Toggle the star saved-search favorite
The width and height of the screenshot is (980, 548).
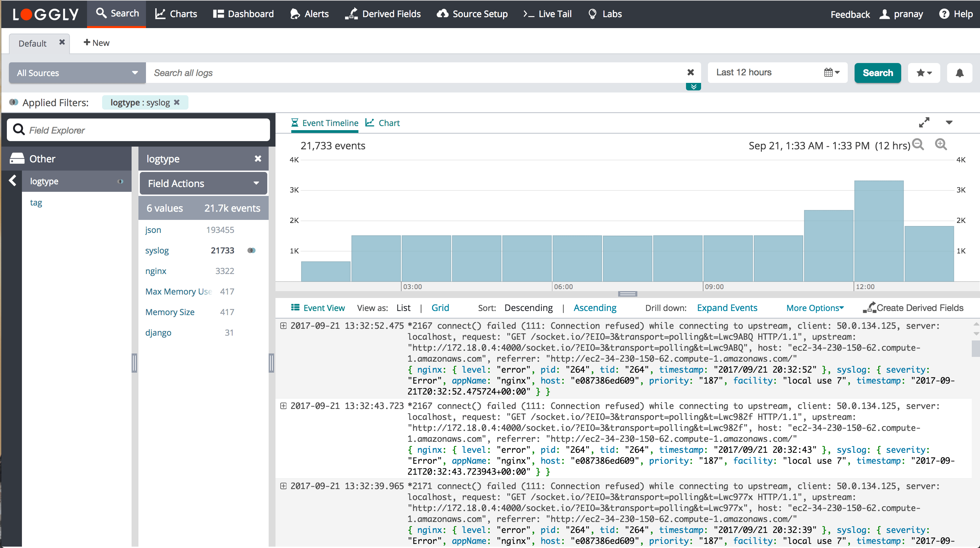coord(924,73)
